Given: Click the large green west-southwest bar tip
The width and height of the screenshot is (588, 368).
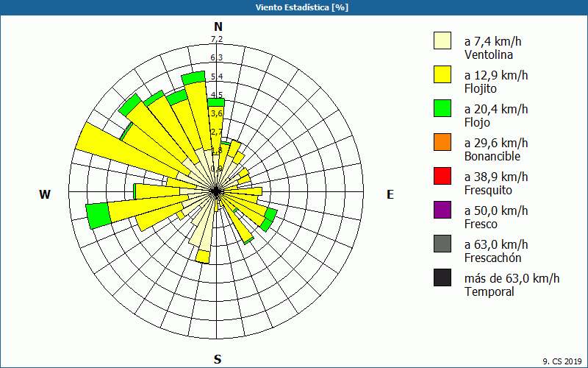Looking at the screenshot, I should click(x=98, y=216).
